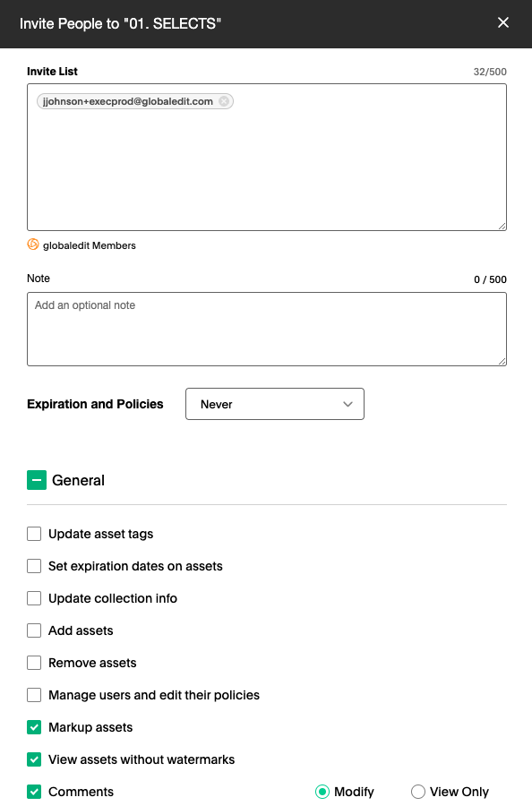532x806 pixels.
Task: Disable View assets without watermarks
Action: (34, 759)
